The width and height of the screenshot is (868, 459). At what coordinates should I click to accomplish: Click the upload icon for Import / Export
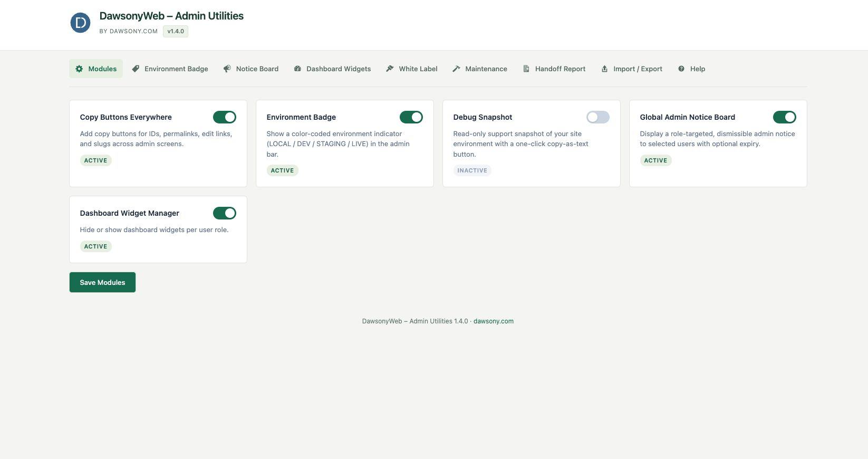pyautogui.click(x=604, y=69)
